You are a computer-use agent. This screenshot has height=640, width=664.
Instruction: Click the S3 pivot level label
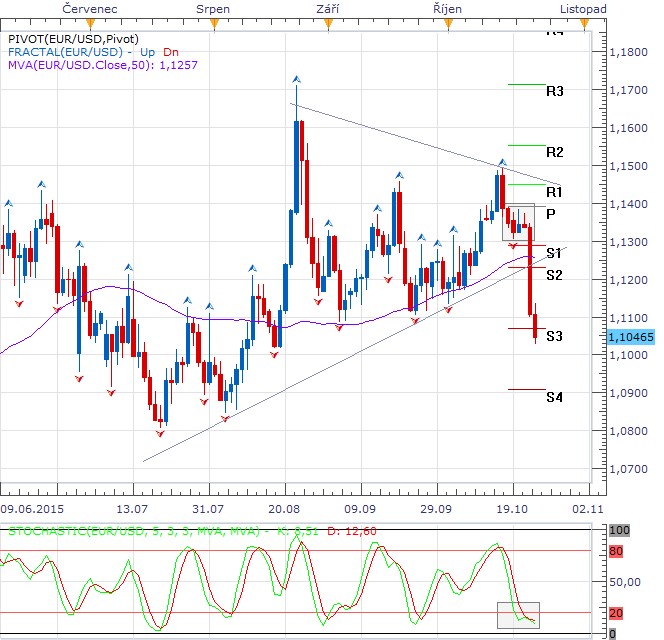tap(554, 336)
